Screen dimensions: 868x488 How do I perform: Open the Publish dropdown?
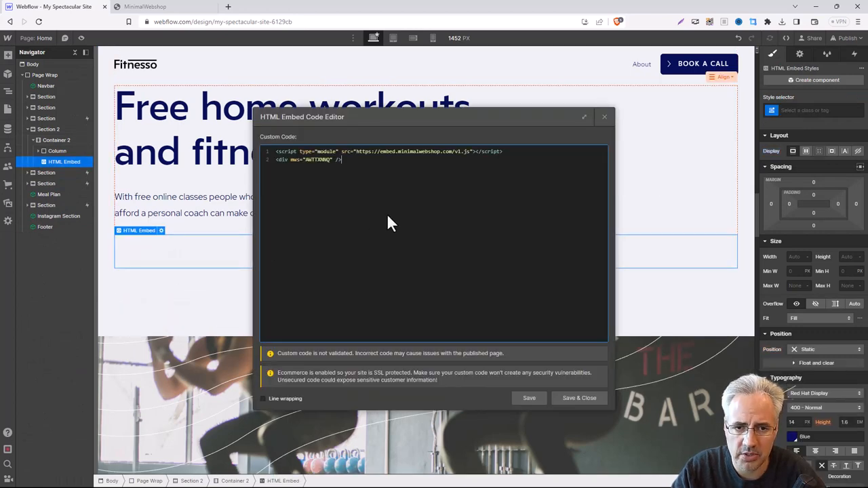click(x=847, y=38)
